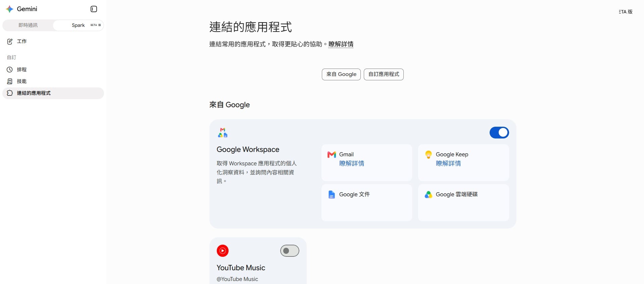Click the Google 文件 card

(366, 203)
